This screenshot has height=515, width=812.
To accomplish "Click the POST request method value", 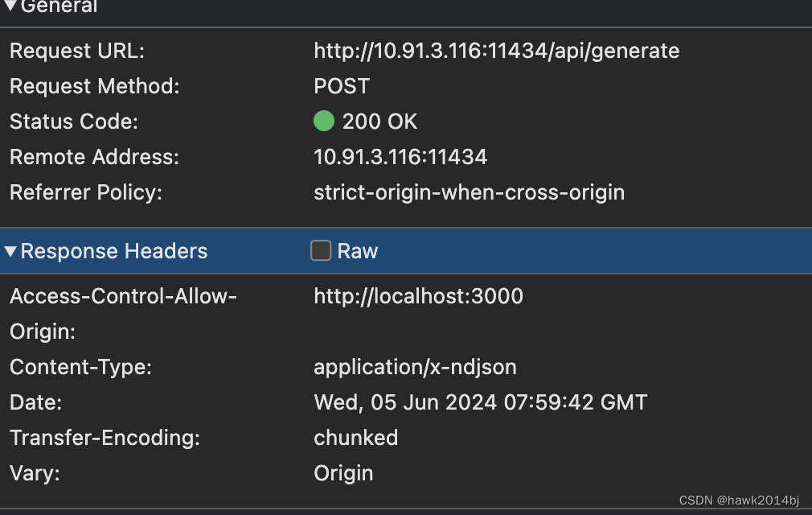I will [x=342, y=86].
